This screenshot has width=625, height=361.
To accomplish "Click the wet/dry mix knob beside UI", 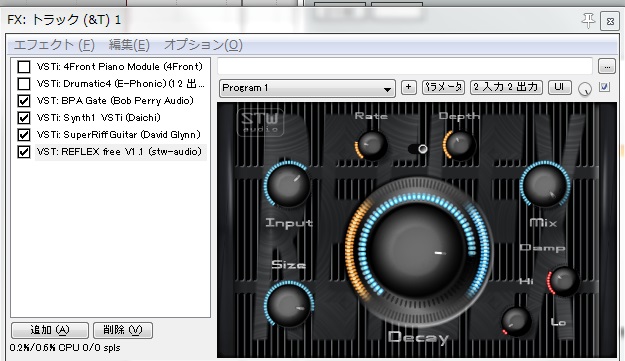I will [x=585, y=89].
